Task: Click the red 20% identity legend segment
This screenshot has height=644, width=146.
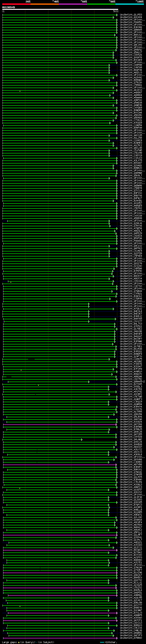Action: pos(16,4)
